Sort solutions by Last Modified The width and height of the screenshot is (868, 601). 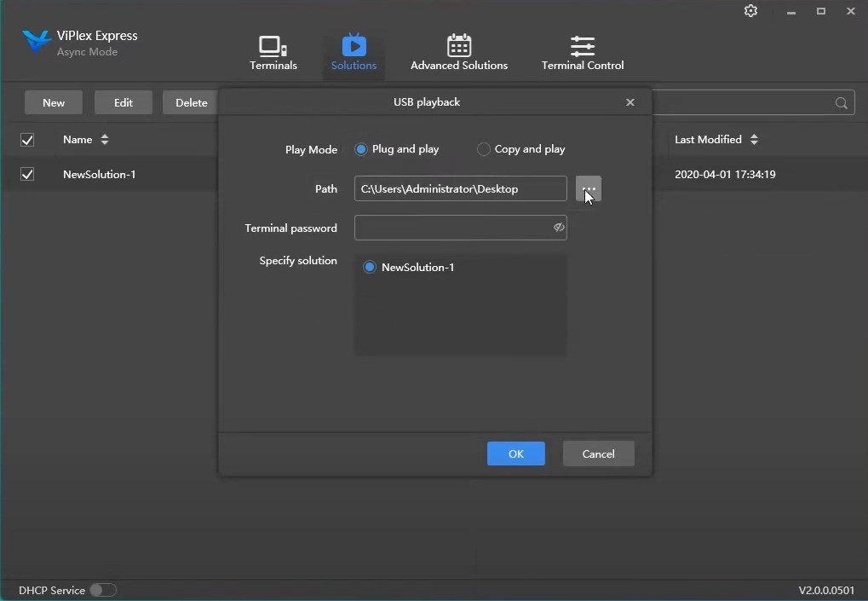tap(755, 140)
